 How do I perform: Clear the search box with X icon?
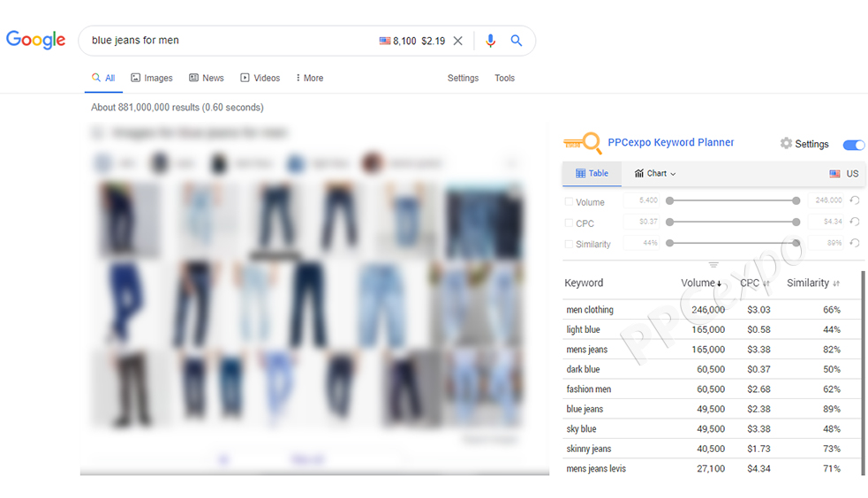click(x=457, y=41)
